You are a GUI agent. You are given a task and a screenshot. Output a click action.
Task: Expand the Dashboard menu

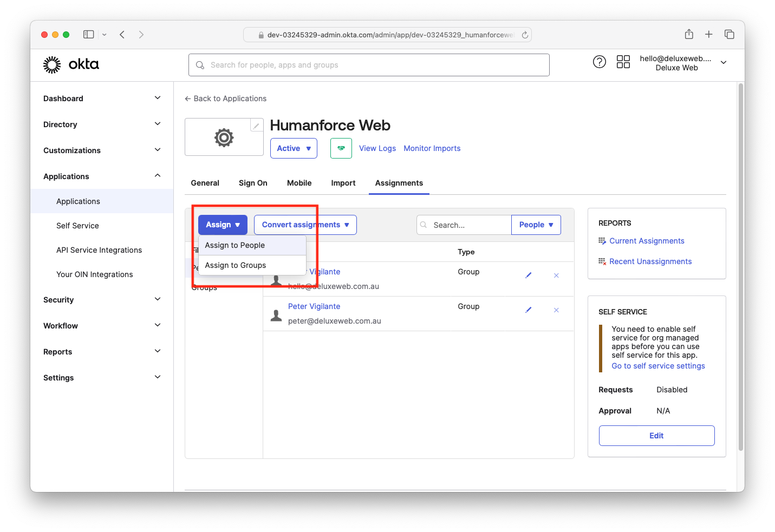point(158,98)
